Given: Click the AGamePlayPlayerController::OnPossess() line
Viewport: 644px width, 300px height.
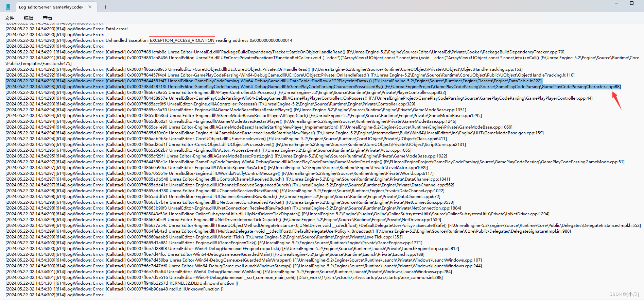Looking at the screenshot, I should click(299, 98).
